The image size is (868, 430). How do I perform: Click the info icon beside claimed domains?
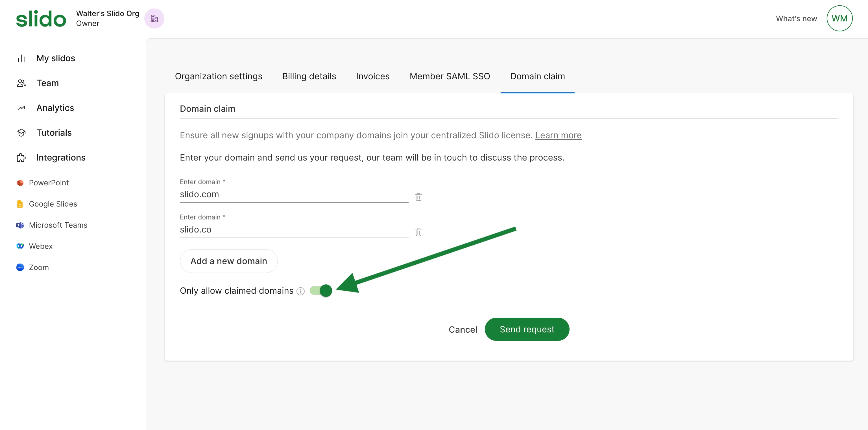[300, 291]
